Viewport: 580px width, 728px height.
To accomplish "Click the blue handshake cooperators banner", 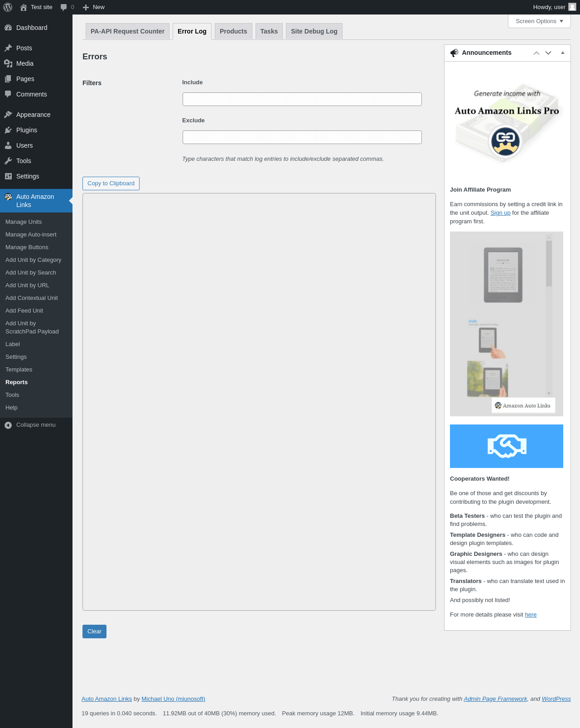I will [x=507, y=446].
